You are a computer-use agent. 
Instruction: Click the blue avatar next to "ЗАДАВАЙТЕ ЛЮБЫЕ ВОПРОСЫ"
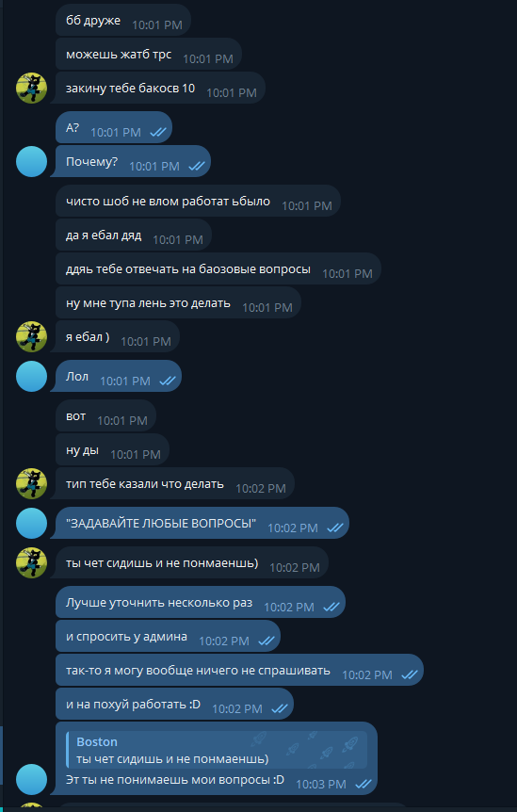[x=32, y=523]
